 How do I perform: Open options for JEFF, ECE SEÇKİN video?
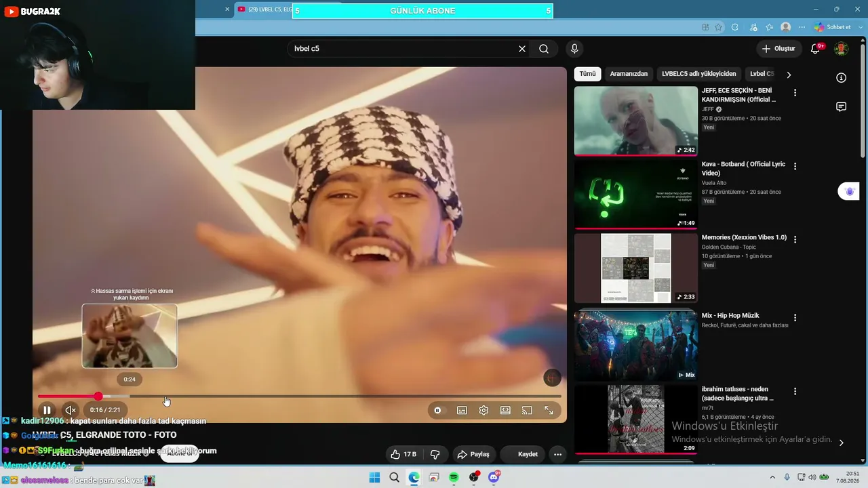click(795, 93)
